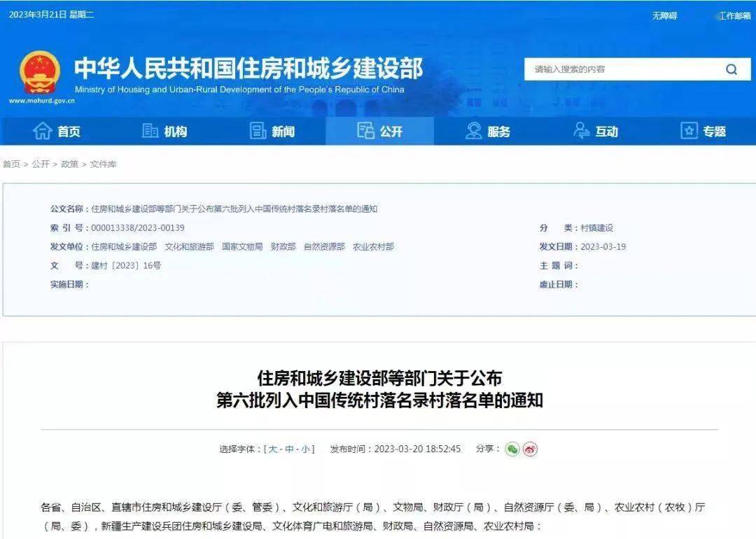756x539 pixels.
Task: Open the 公开 navigation tab
Action: click(x=380, y=131)
